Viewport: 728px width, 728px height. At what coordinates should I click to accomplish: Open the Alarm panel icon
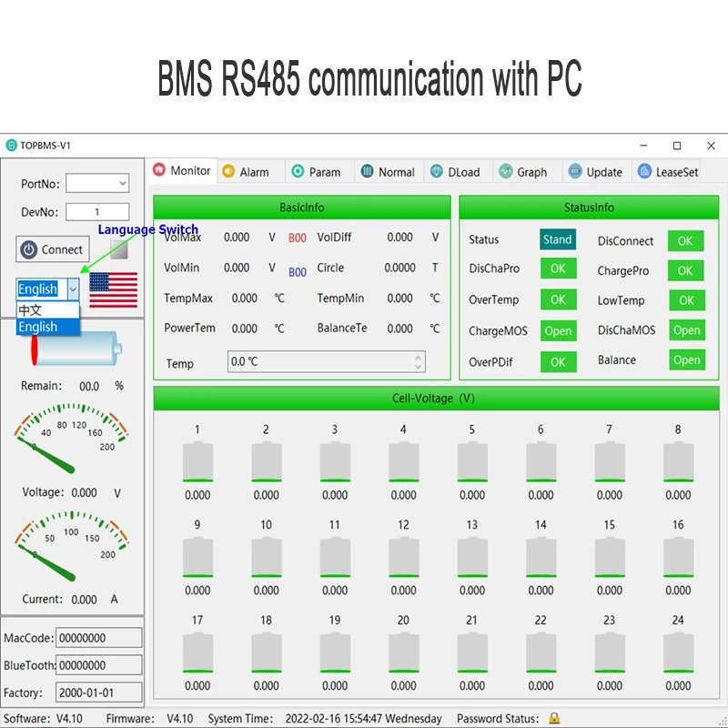[228, 171]
